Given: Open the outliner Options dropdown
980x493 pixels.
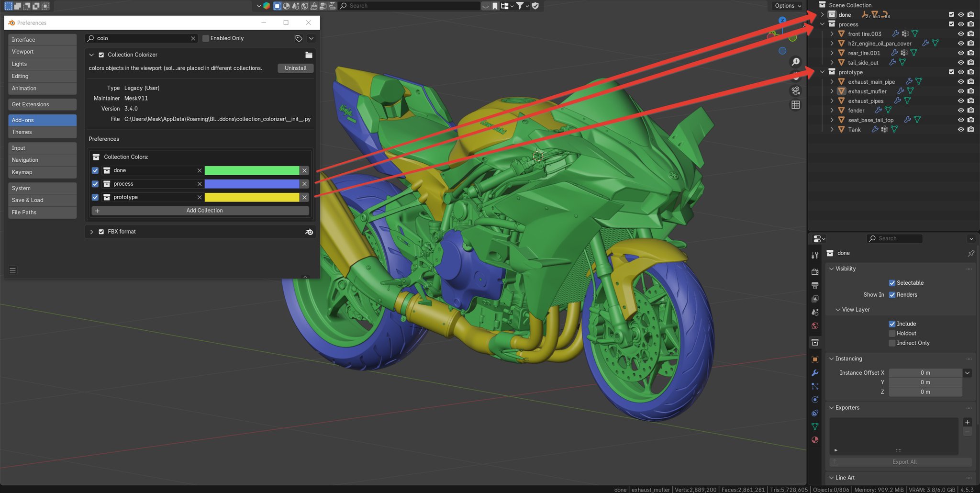Looking at the screenshot, I should pos(788,6).
